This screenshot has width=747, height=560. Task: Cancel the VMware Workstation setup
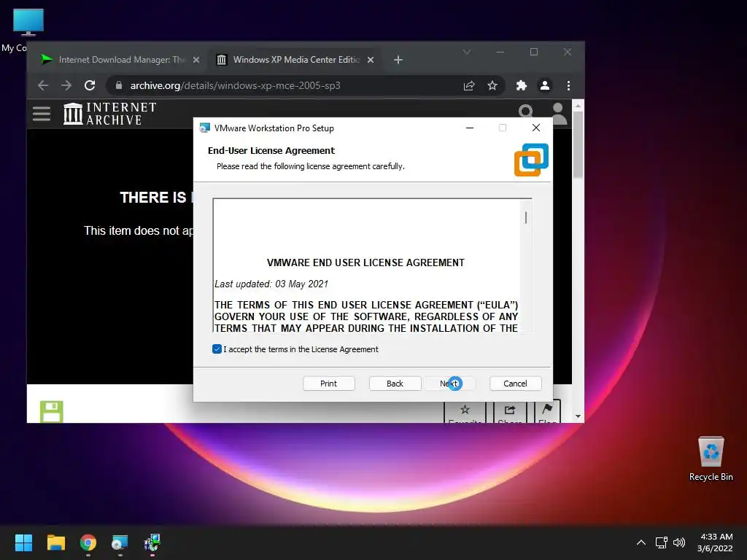click(x=515, y=384)
